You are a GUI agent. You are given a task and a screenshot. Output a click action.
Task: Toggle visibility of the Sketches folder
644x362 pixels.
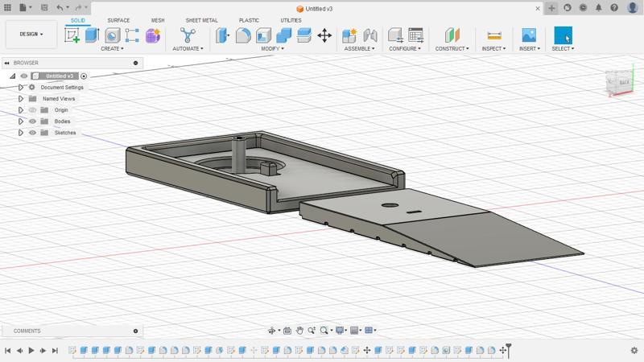click(33, 133)
